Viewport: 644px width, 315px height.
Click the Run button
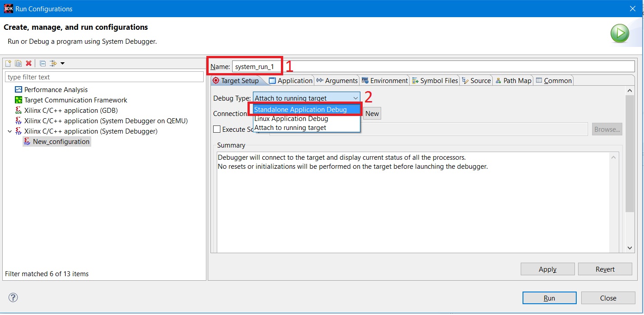tap(549, 298)
